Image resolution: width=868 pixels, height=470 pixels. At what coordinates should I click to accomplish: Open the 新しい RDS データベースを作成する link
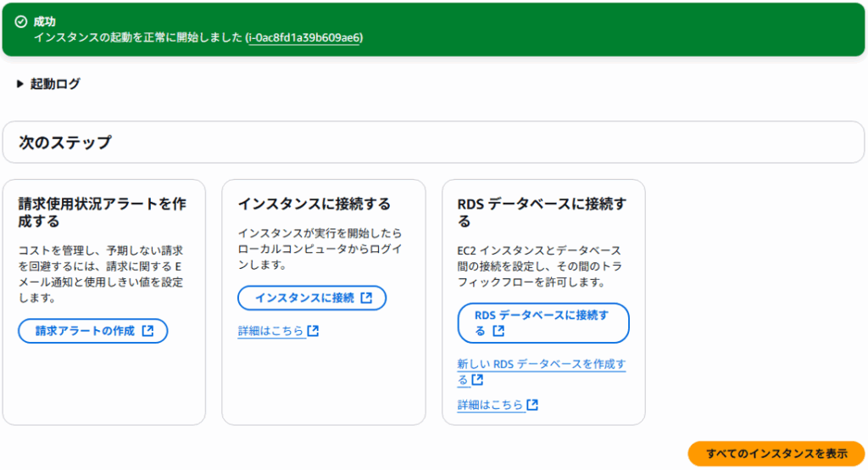[541, 365]
